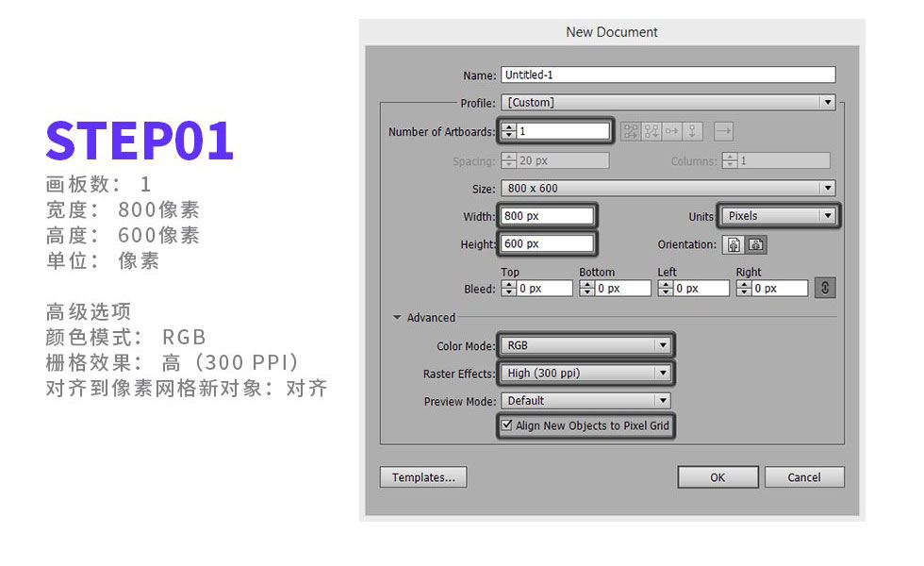This screenshot has height=566, width=924.
Task: Toggle the bleed link chain icon
Action: pos(825,288)
